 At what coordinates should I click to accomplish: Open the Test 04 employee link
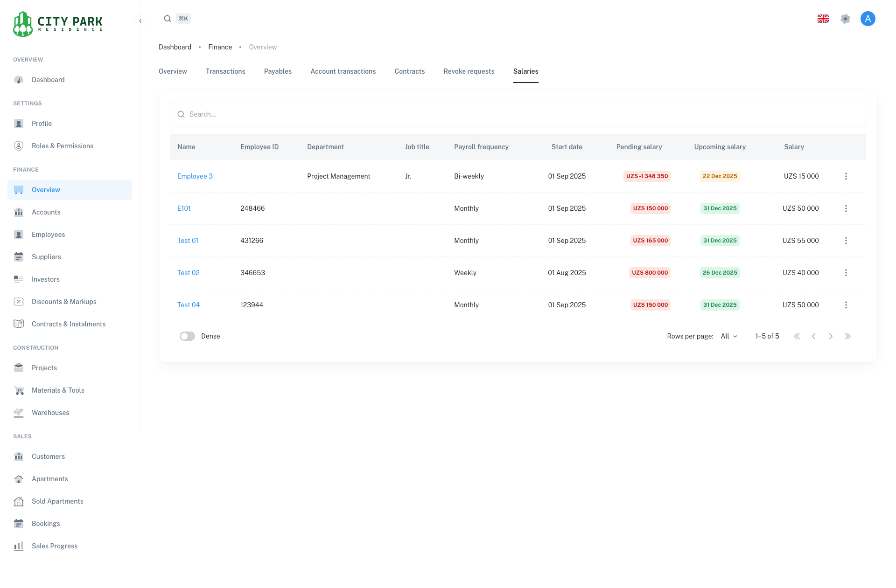click(188, 305)
